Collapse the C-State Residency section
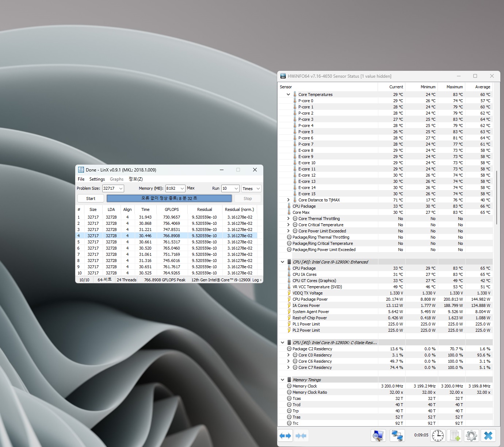This screenshot has width=504, height=447. [282, 343]
